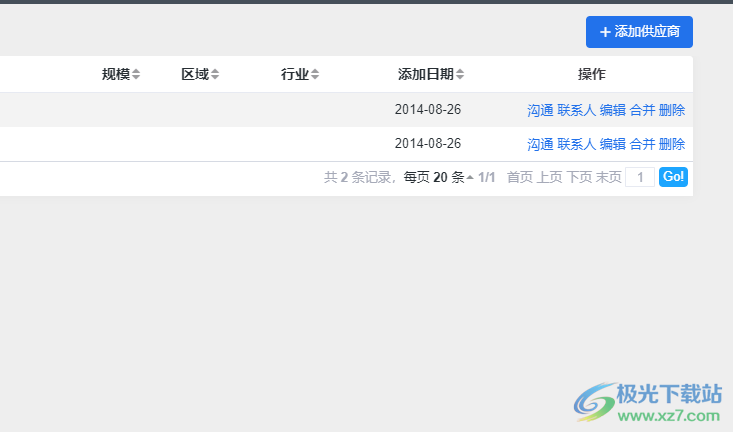Click the Go! pagination button

673,177
